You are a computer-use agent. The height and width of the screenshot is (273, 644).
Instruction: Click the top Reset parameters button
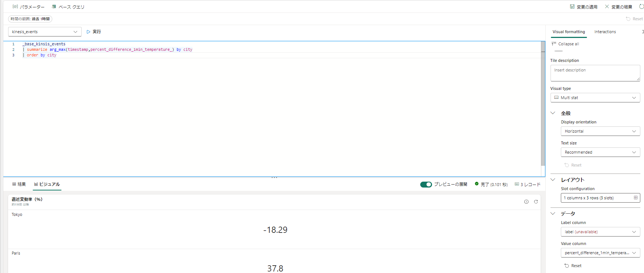[x=634, y=19]
